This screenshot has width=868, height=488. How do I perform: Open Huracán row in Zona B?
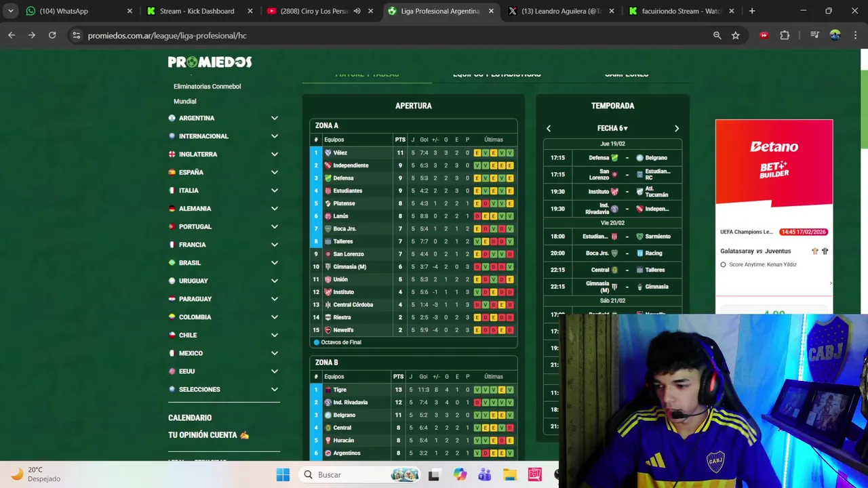tap(414, 441)
